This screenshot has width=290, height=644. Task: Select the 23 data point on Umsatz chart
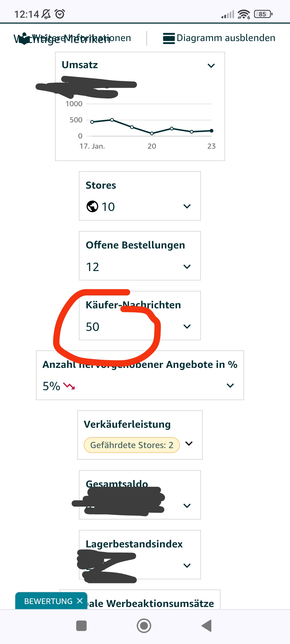(x=212, y=131)
